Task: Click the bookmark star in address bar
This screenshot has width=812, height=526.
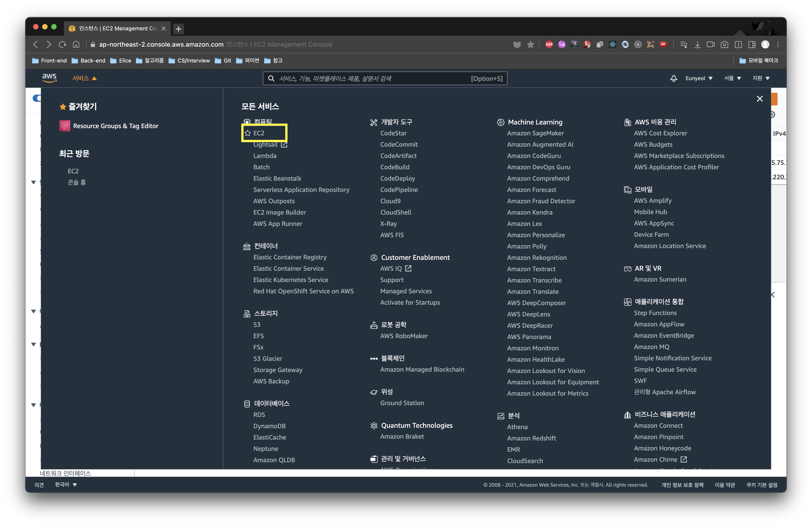Action: (530, 44)
